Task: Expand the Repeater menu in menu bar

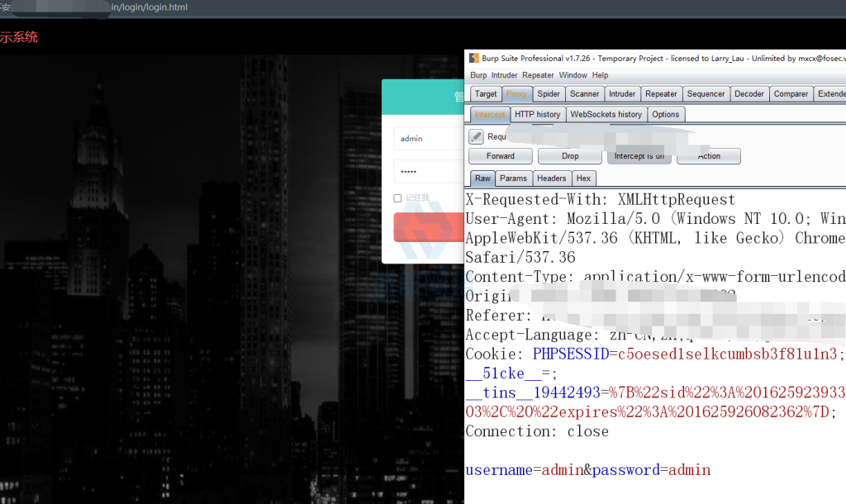Action: (x=538, y=75)
